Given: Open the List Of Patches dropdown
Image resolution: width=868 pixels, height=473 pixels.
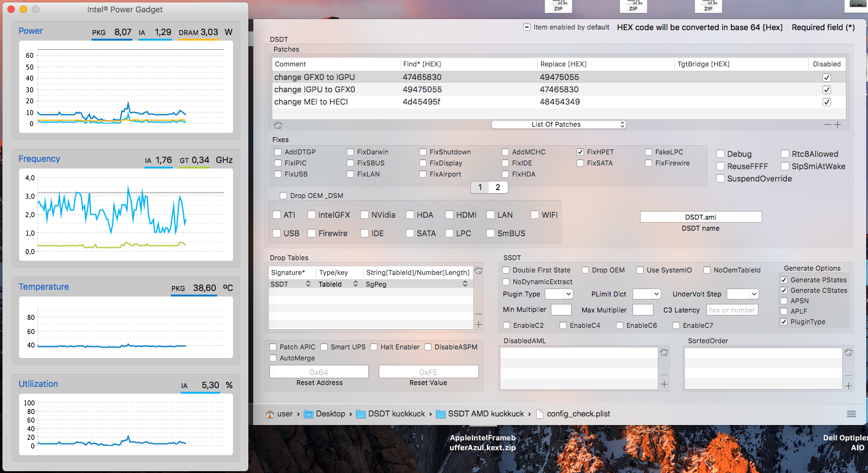Looking at the screenshot, I should 558,124.
